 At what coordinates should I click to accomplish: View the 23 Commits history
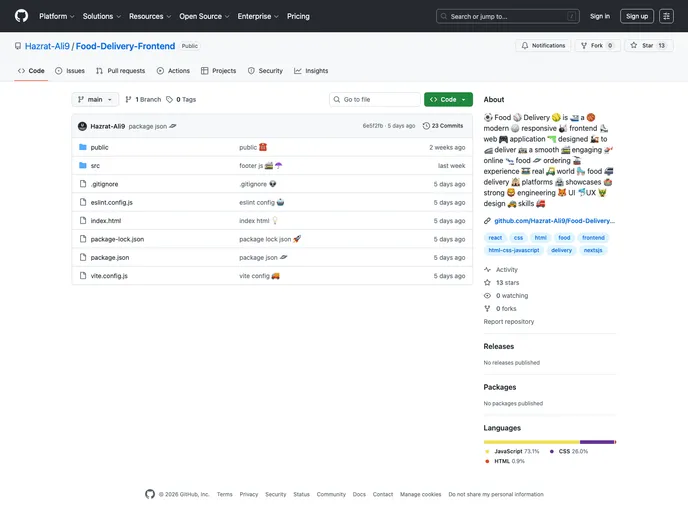tap(443, 126)
